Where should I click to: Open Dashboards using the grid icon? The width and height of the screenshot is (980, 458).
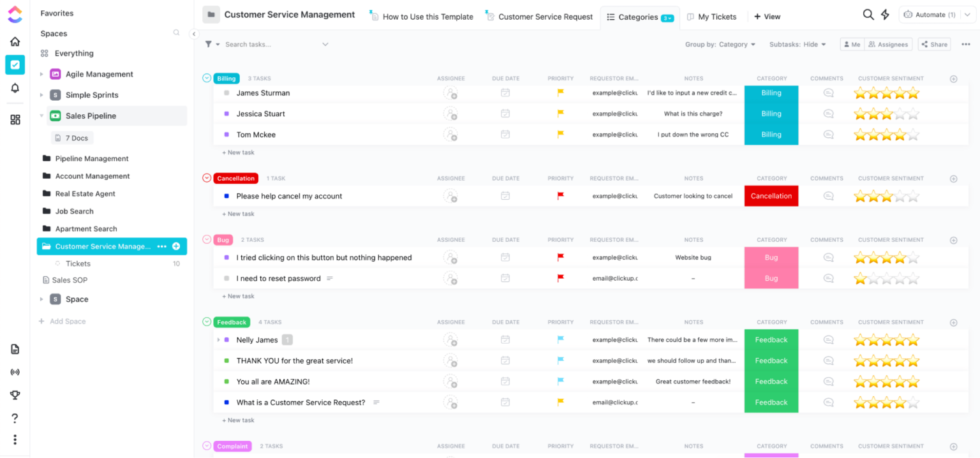tap(15, 119)
